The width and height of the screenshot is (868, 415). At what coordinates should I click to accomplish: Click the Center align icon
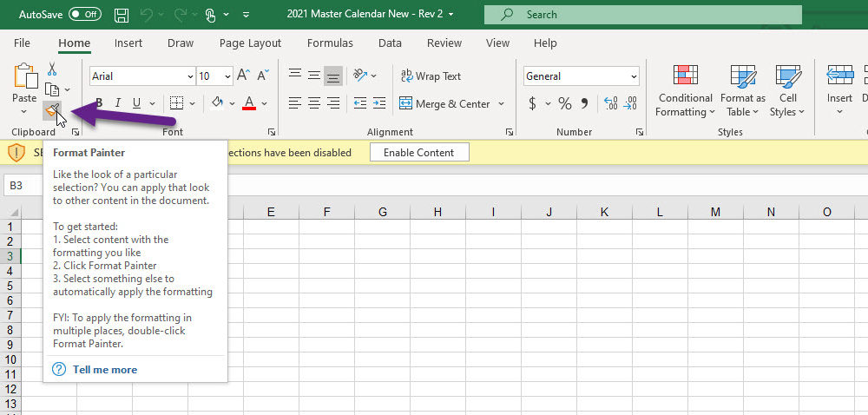(x=314, y=103)
